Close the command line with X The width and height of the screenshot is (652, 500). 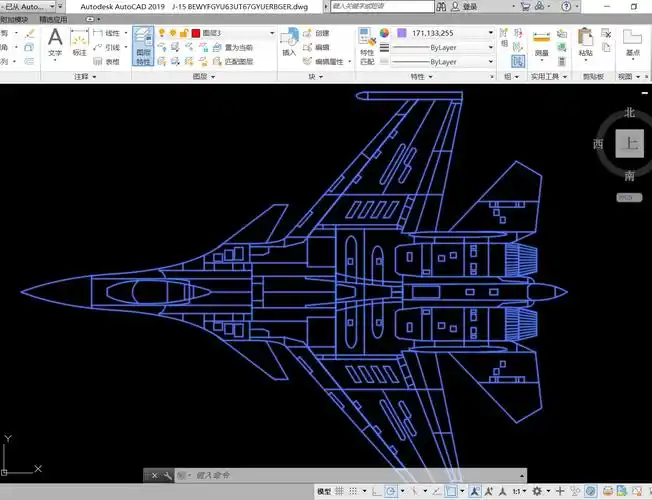pyautogui.click(x=154, y=475)
